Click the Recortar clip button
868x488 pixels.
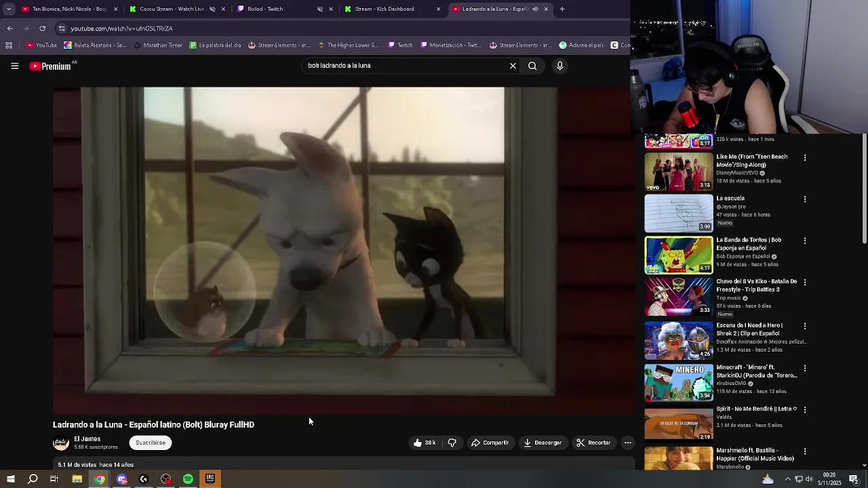point(593,443)
